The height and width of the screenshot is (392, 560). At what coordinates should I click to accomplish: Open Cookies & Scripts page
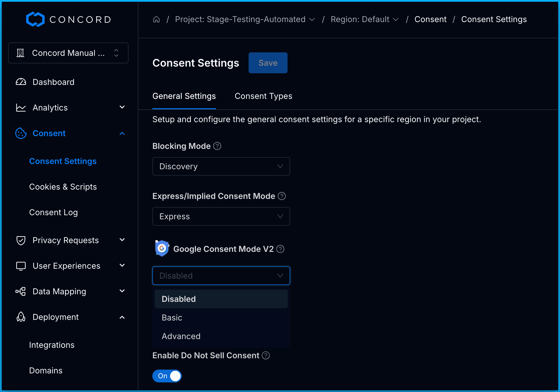(x=63, y=187)
